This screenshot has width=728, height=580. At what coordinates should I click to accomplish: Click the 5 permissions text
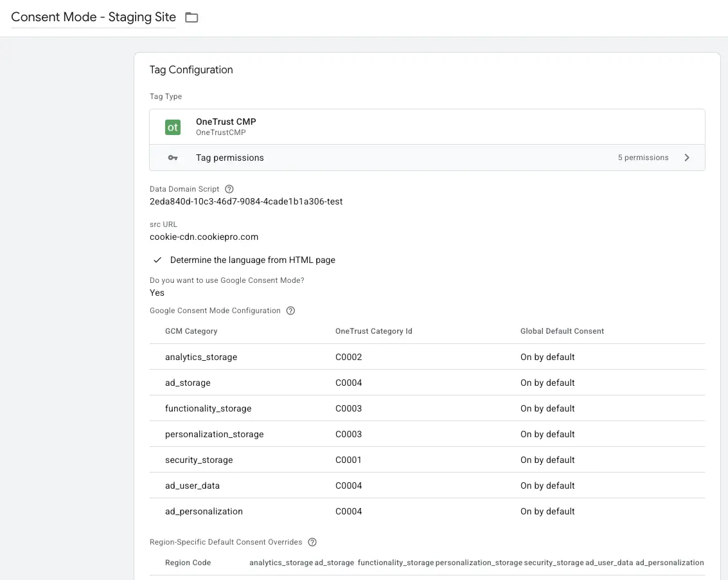(x=643, y=158)
